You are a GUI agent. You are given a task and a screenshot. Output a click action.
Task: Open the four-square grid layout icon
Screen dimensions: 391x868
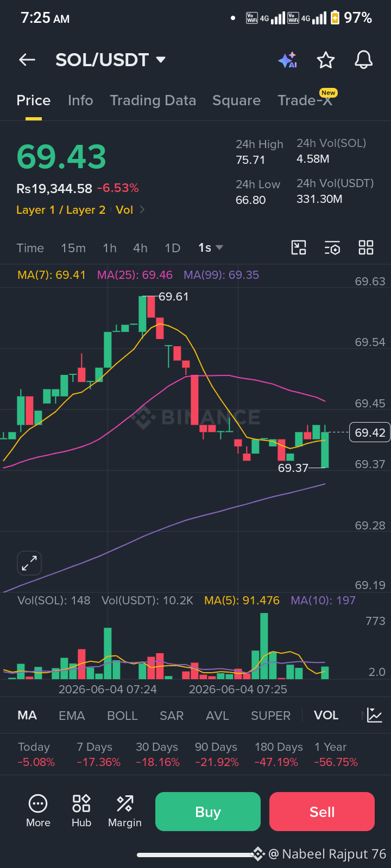click(366, 248)
